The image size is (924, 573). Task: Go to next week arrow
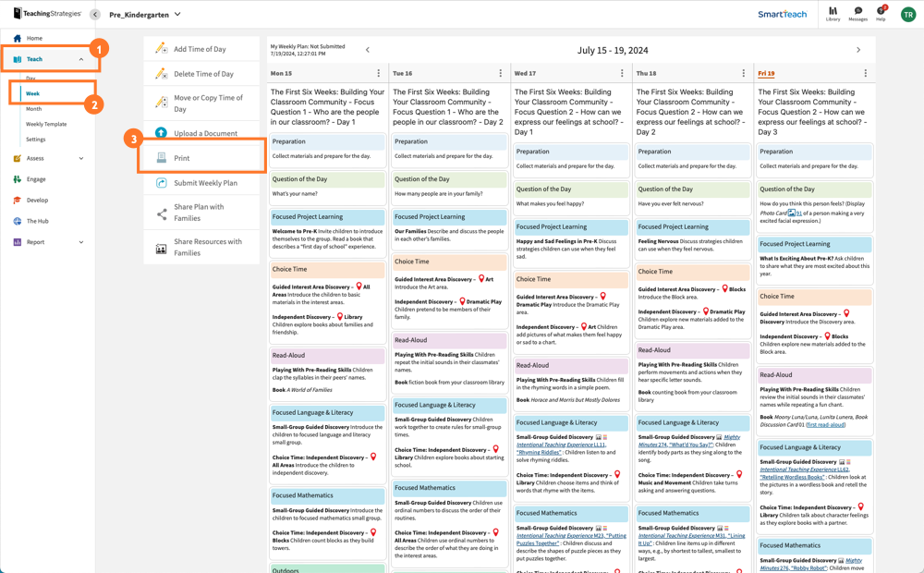(857, 50)
